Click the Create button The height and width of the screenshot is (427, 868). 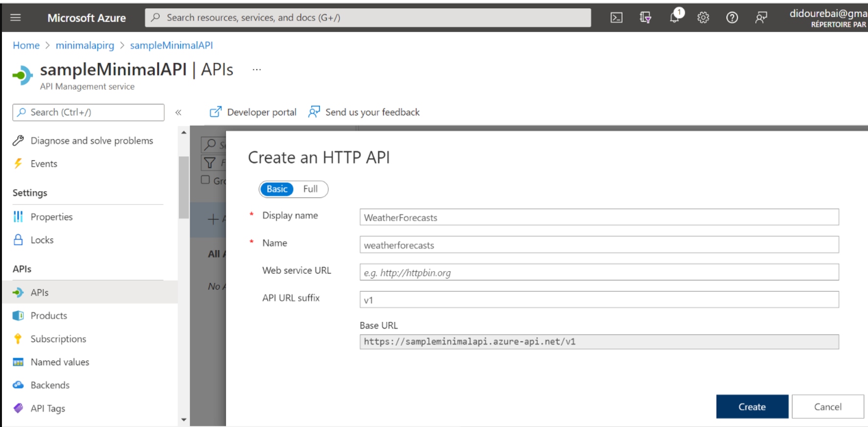click(x=752, y=406)
